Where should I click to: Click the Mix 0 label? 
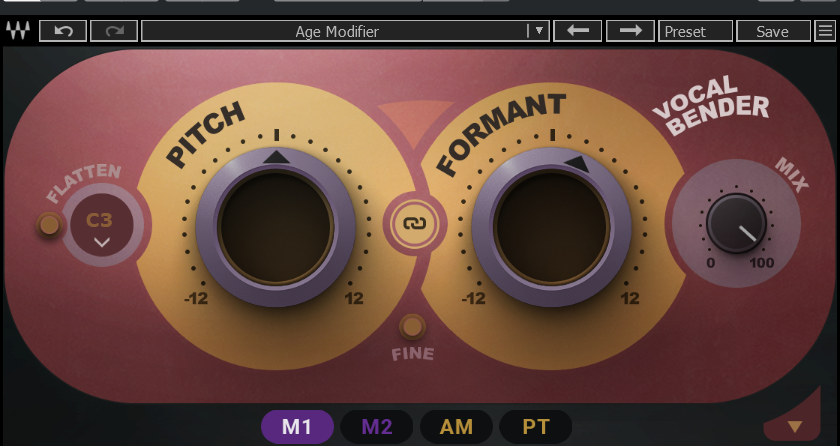click(x=710, y=263)
